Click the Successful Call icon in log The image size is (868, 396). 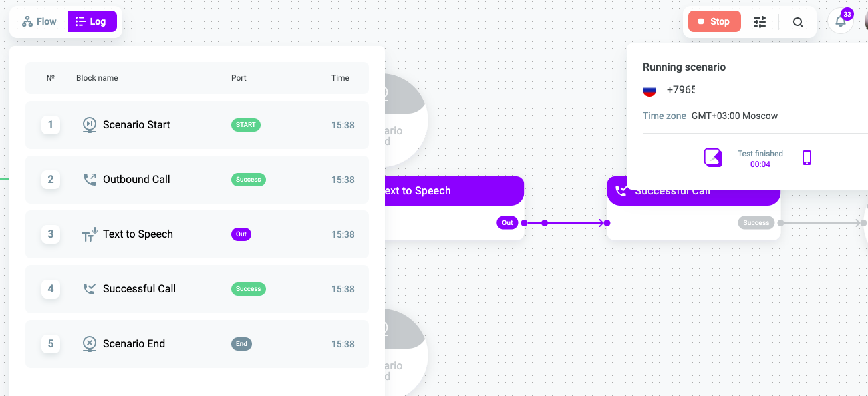(x=90, y=289)
